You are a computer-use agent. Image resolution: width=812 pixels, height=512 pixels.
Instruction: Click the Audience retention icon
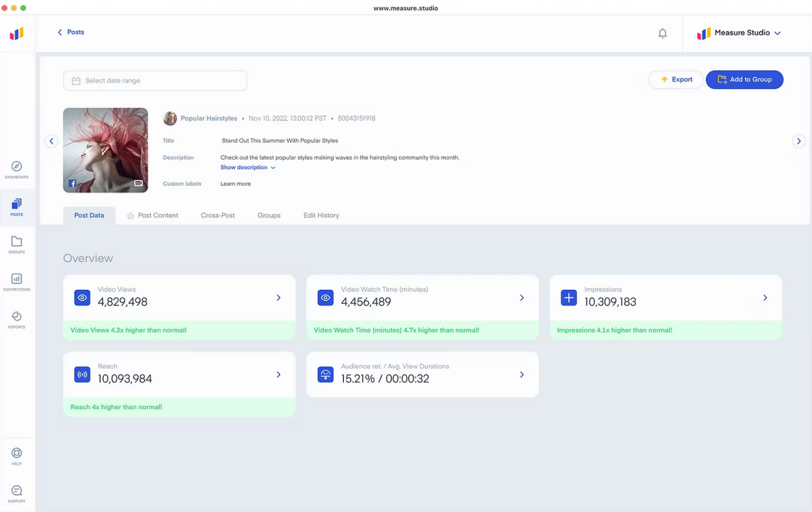(x=326, y=375)
